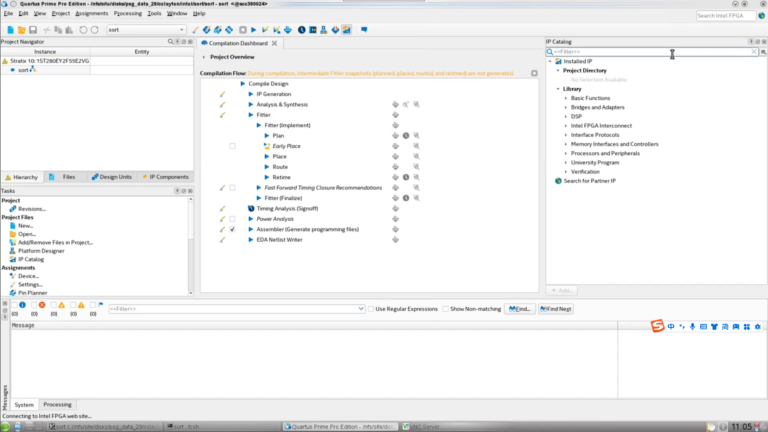Click the Stop Processing square icon
Screen dimensions: 768x432
[x=242, y=30]
